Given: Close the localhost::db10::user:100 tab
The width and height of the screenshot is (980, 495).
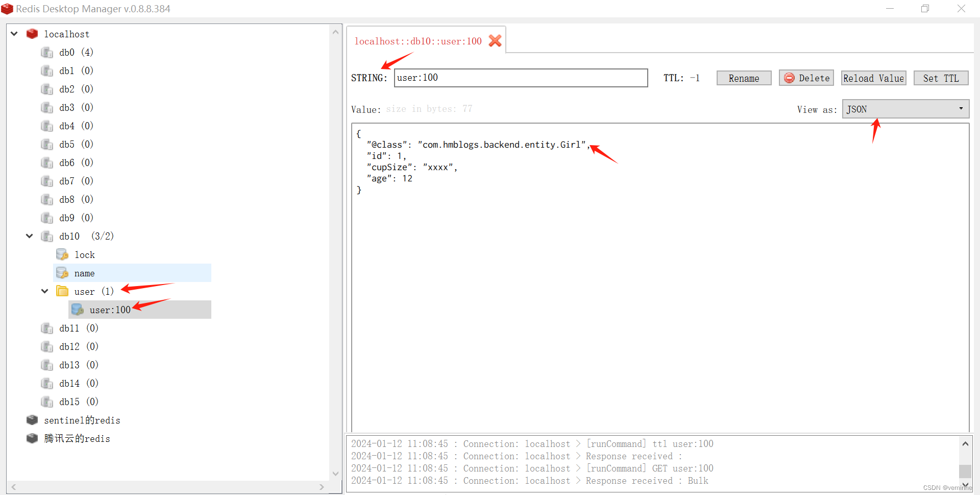Looking at the screenshot, I should 495,41.
